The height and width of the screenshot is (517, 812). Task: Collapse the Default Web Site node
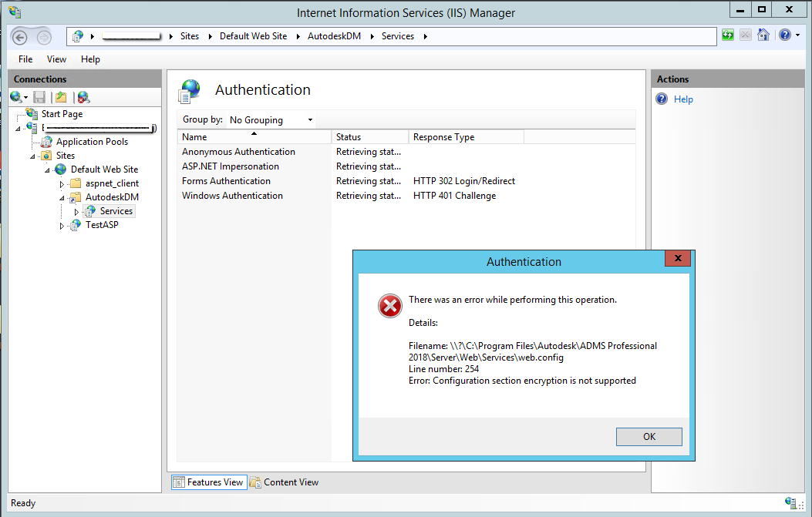[x=47, y=170]
